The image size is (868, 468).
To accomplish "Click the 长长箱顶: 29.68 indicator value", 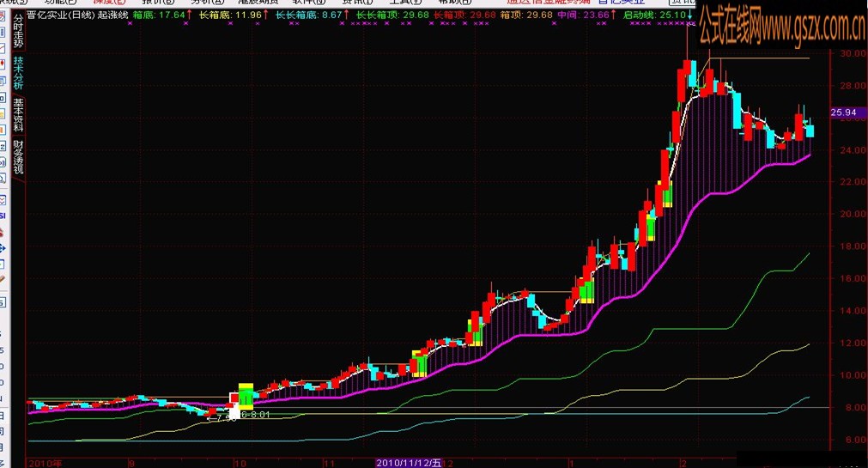I will point(392,15).
